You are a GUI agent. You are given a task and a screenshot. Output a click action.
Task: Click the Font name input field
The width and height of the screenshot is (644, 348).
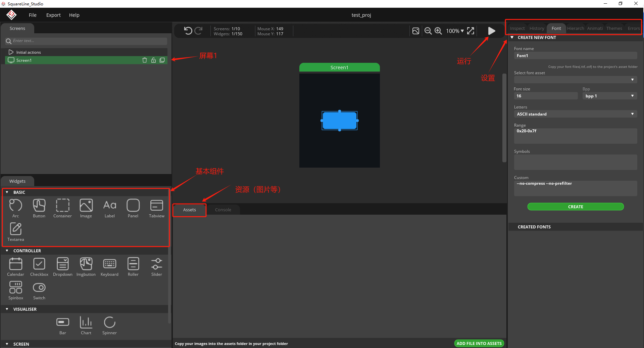[575, 56]
